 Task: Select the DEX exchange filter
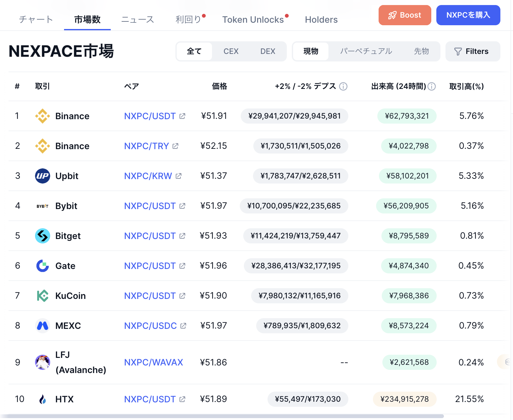tap(268, 51)
